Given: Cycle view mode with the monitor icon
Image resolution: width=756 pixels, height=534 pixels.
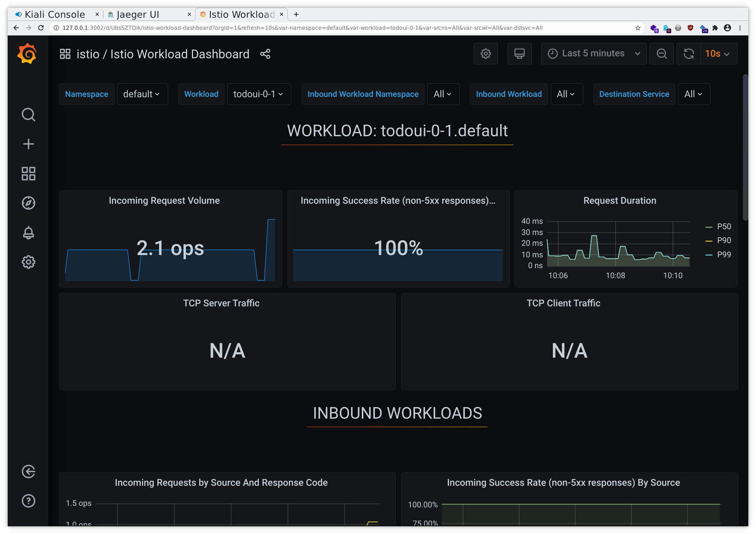Looking at the screenshot, I should 519,54.
